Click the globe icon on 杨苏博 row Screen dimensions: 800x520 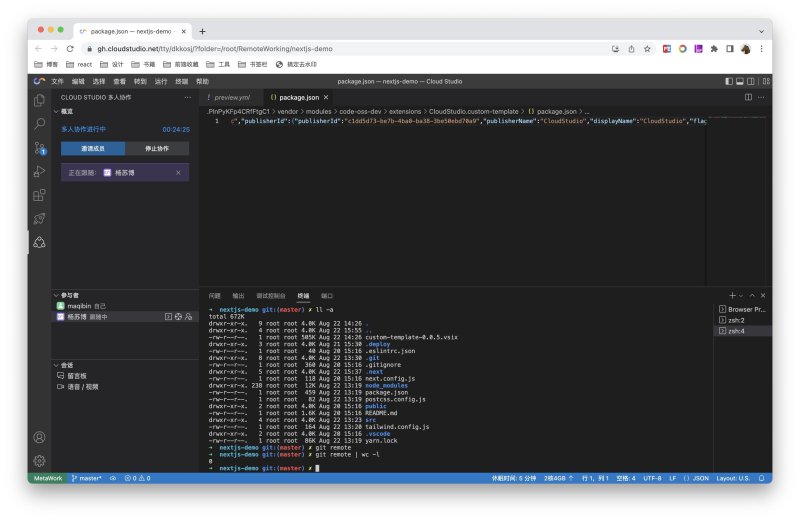tap(179, 317)
